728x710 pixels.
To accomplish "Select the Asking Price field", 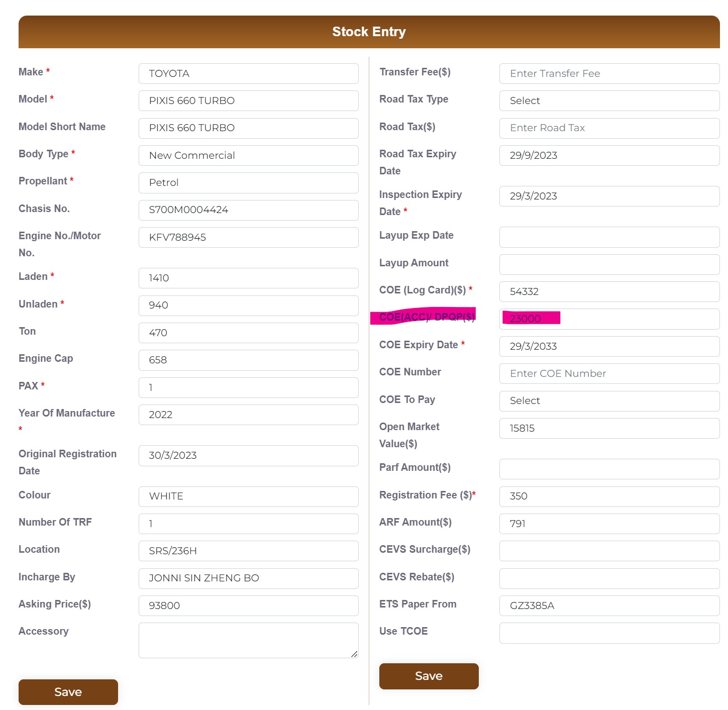I will coord(248,605).
